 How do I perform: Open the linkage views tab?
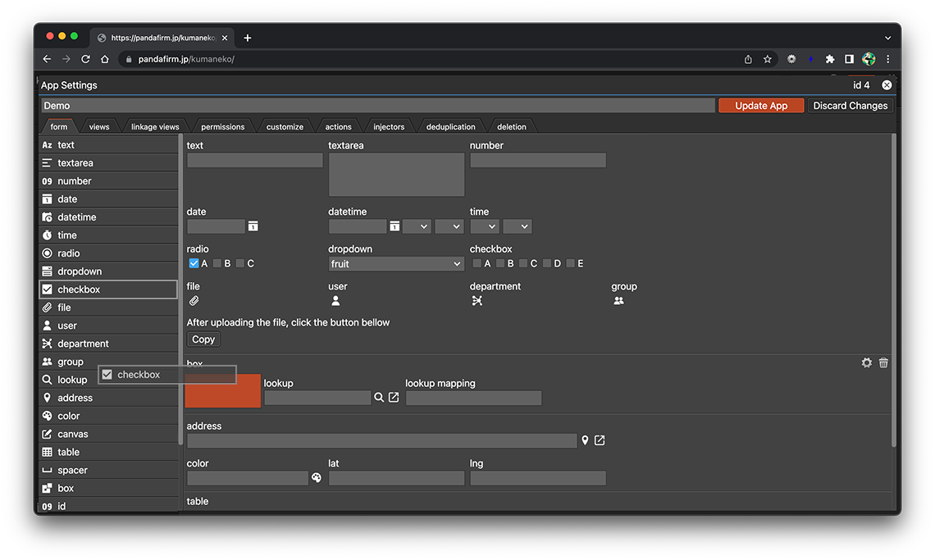point(155,127)
